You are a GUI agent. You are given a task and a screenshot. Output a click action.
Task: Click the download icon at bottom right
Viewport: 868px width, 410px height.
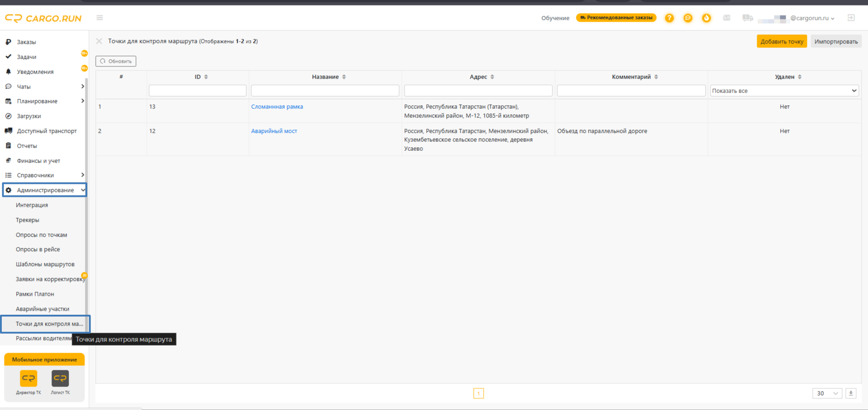(851, 393)
